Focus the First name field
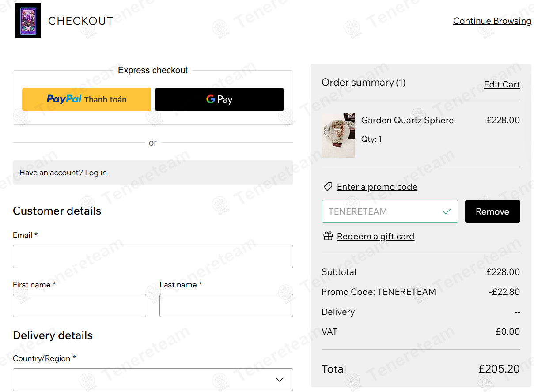 (x=80, y=305)
